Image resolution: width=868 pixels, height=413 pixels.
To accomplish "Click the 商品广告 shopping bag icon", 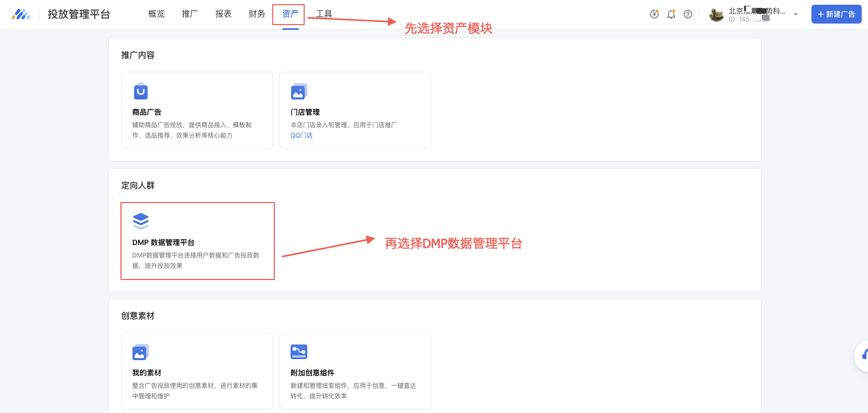I will pyautogui.click(x=140, y=91).
